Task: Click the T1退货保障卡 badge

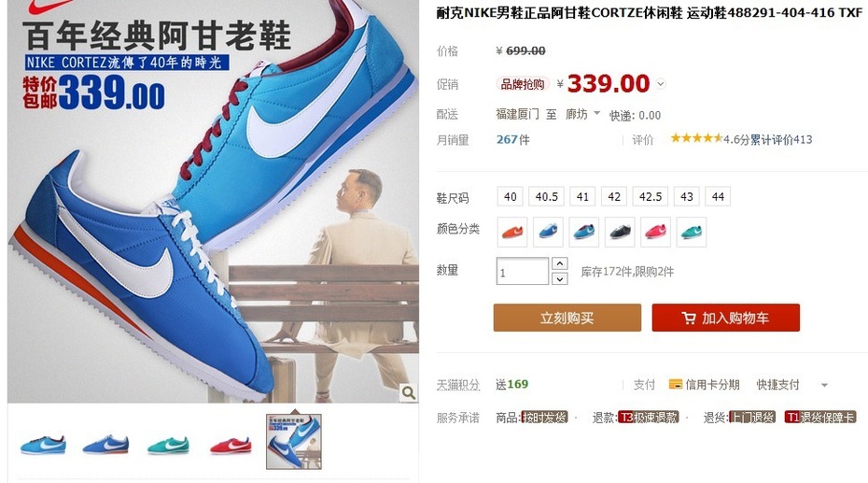Action: click(x=819, y=417)
